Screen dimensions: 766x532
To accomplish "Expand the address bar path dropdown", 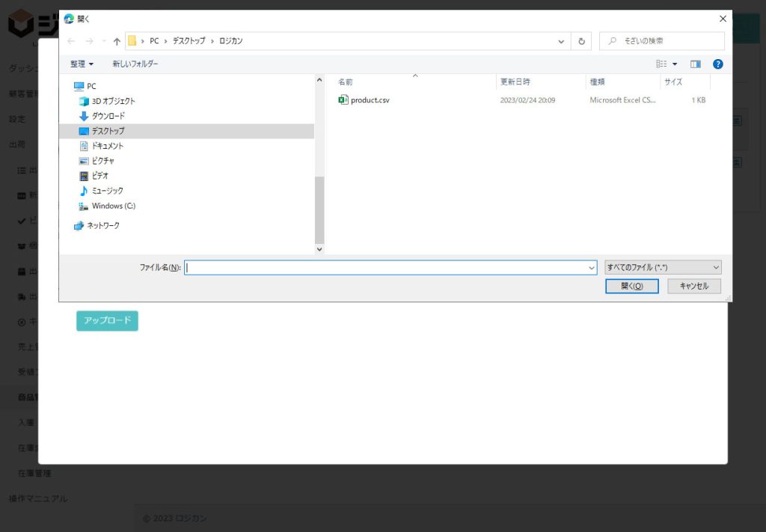I will (x=561, y=41).
